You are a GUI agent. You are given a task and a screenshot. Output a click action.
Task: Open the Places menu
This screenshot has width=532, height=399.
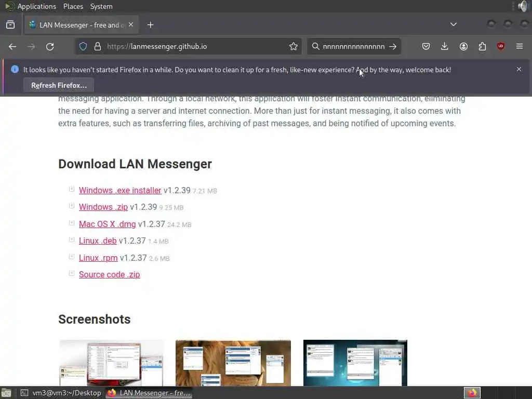tap(73, 6)
